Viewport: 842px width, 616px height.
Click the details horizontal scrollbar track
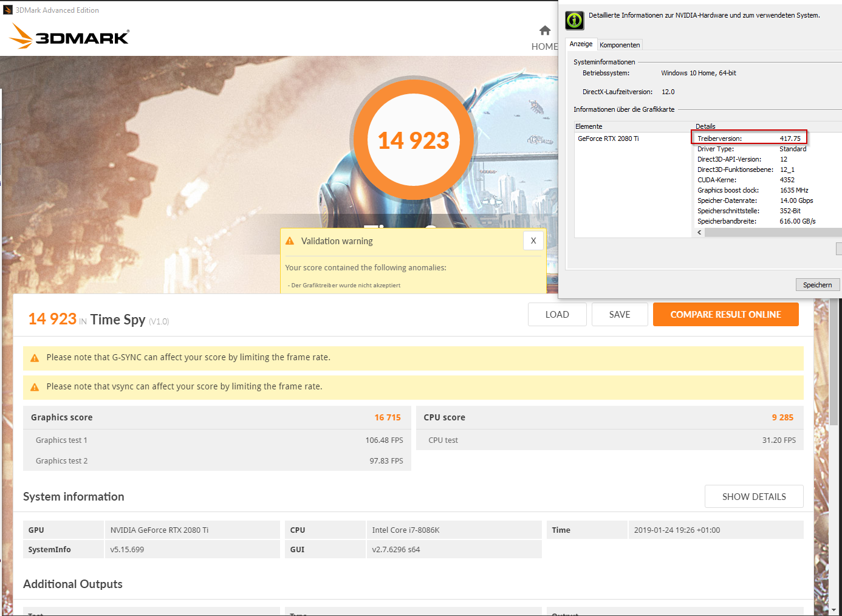pos(773,232)
